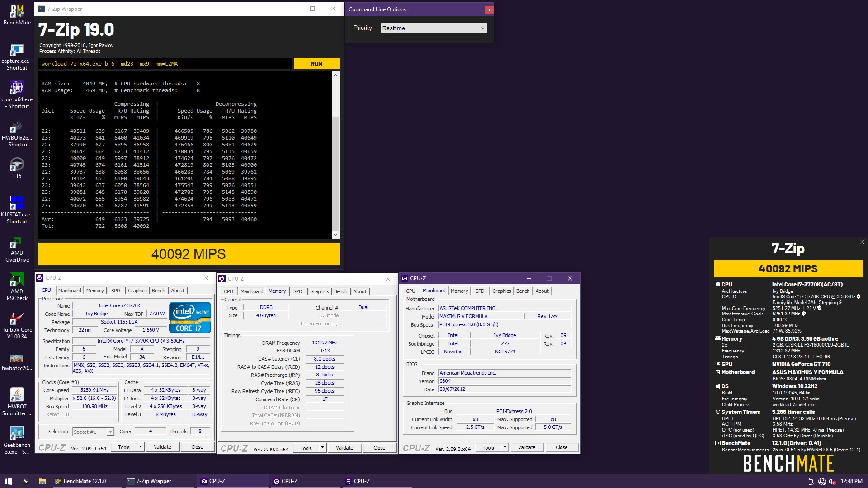Screen dimensions: 868x488
Task: Select CPU tab in Mainboard CPU-Z window
Action: pyautogui.click(x=410, y=291)
